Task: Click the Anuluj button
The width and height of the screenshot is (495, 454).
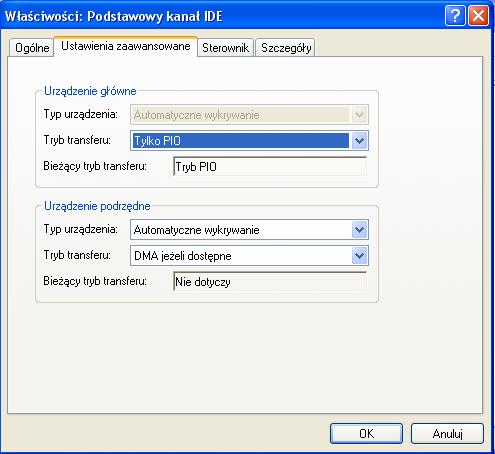Action: coord(447,434)
